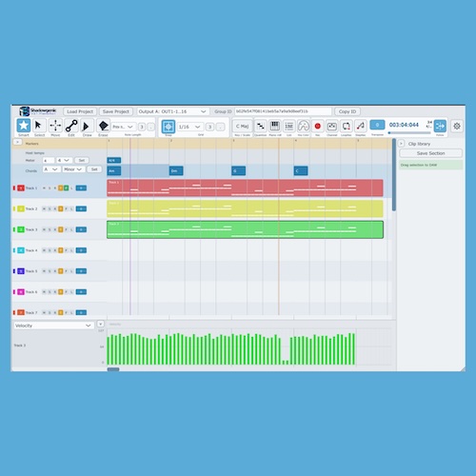This screenshot has height=476, width=476.
Task: Click the vertical scrollbar beside the tracks
Action: 394,174
